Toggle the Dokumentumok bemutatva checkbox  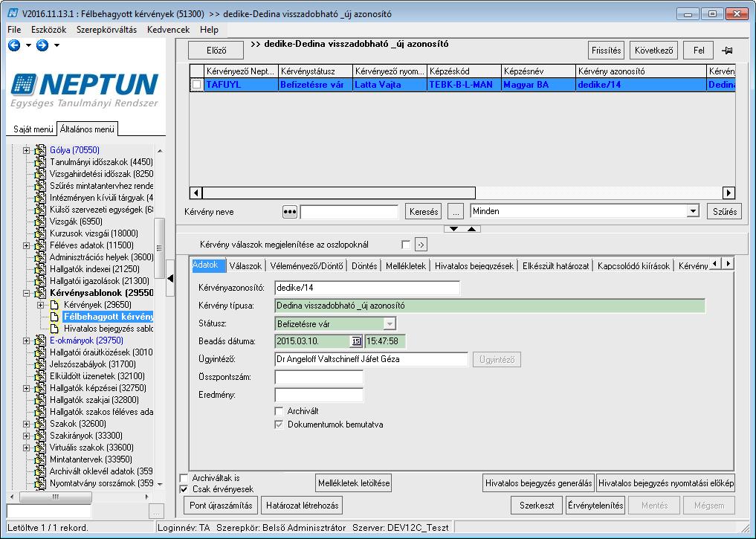click(x=279, y=425)
